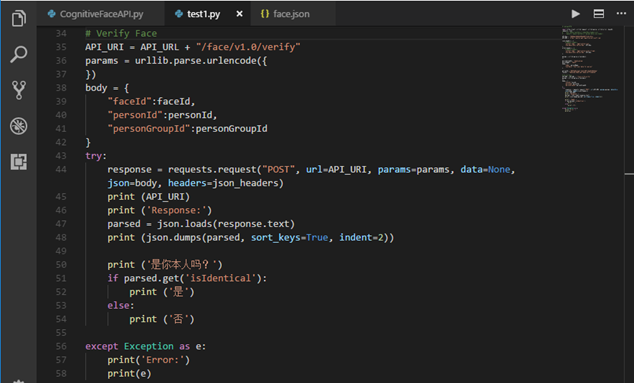Viewport: 634px width, 383px height.
Task: Run the Python file with play button
Action: (575, 14)
